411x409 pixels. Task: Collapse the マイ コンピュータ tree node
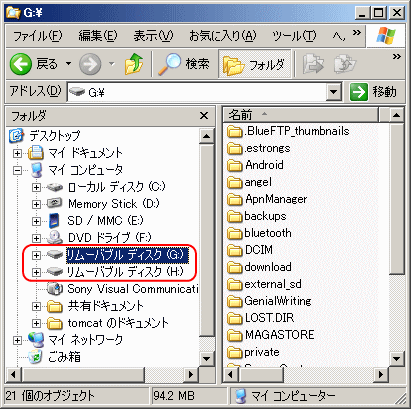(17, 171)
